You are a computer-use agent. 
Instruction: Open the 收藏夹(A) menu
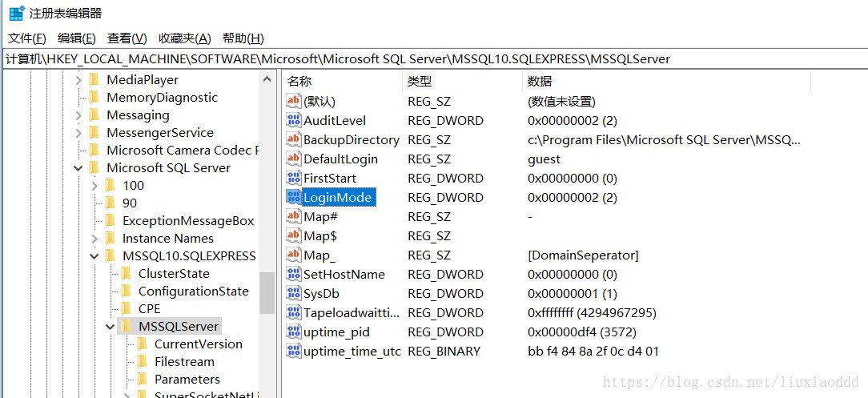click(x=185, y=38)
